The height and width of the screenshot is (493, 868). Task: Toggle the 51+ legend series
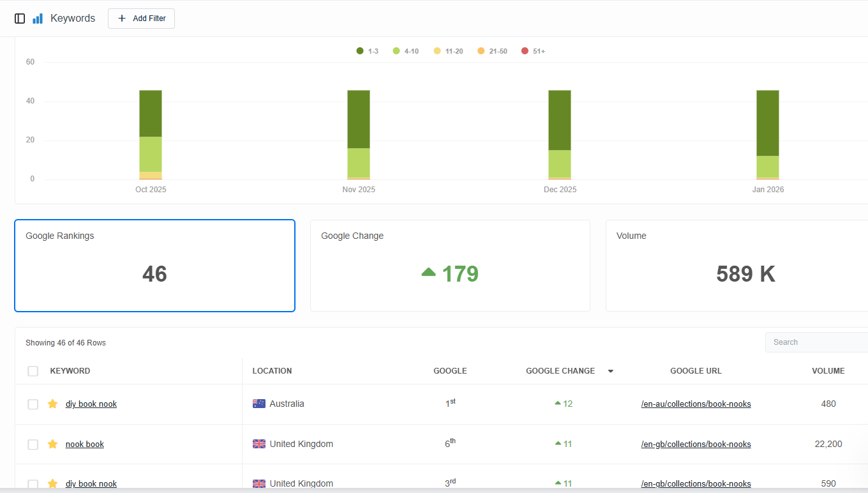pyautogui.click(x=534, y=51)
